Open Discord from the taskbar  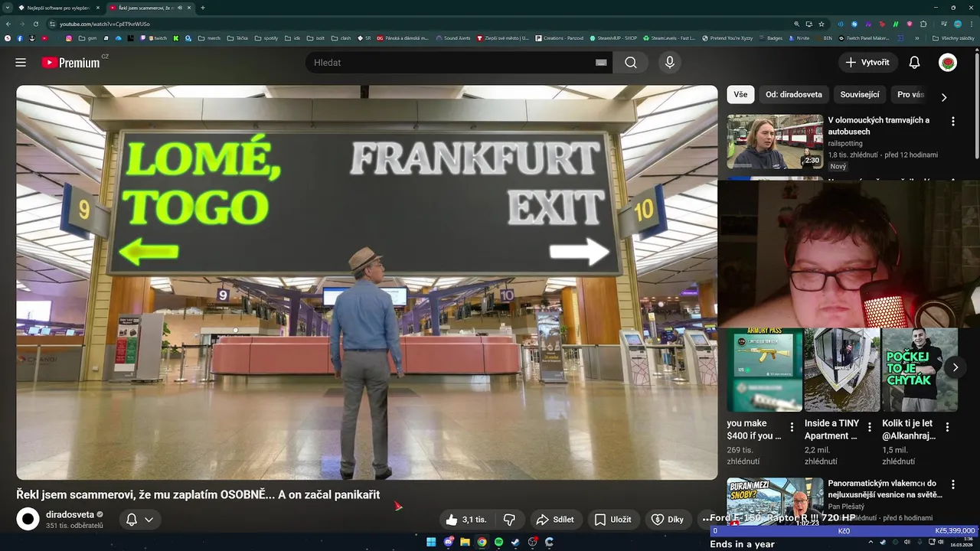(x=448, y=542)
